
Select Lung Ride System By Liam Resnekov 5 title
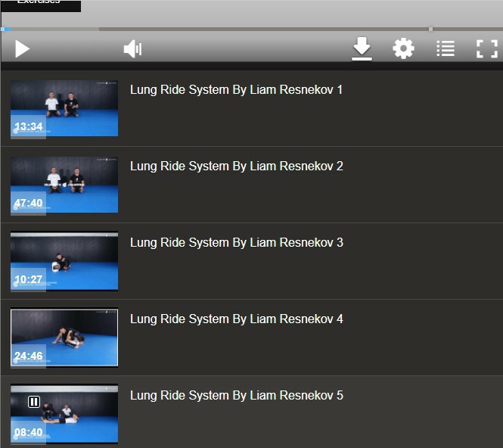click(236, 396)
